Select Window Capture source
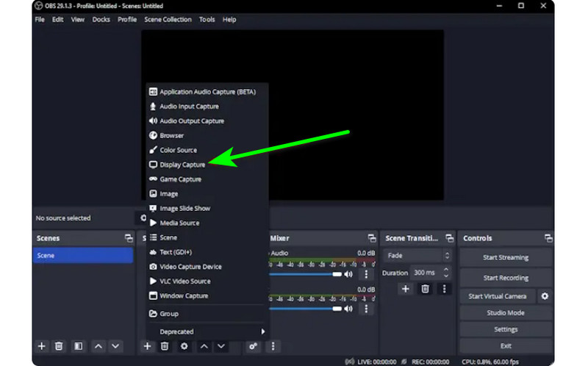The width and height of the screenshot is (588, 366). coord(207,296)
